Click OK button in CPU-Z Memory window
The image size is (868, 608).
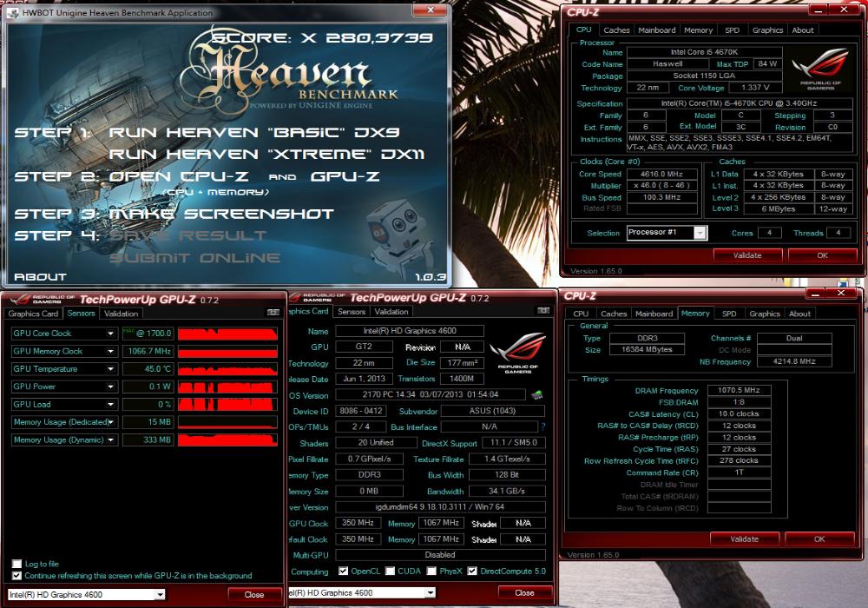click(819, 539)
